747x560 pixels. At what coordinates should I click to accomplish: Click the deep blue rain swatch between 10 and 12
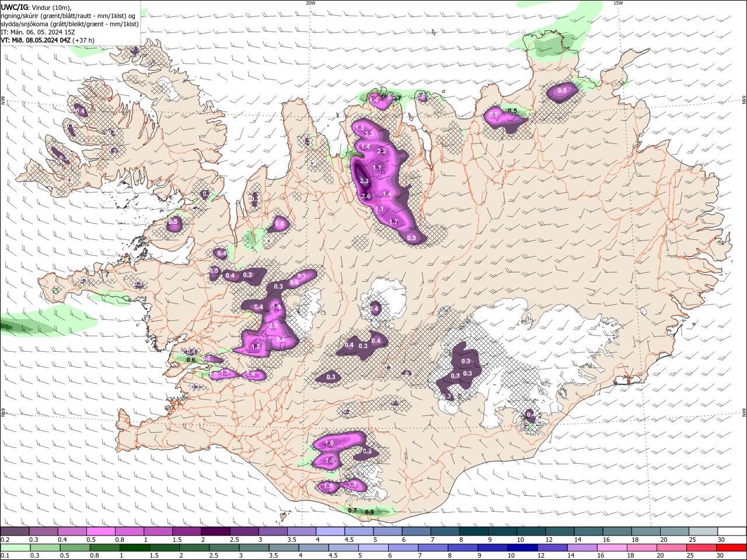point(522,548)
